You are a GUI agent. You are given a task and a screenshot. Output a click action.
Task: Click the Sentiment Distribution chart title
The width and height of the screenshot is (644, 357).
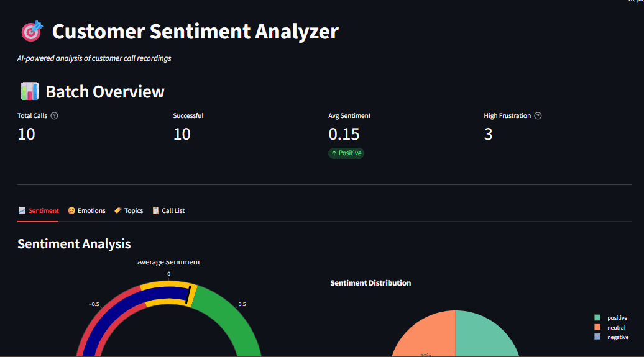click(370, 283)
